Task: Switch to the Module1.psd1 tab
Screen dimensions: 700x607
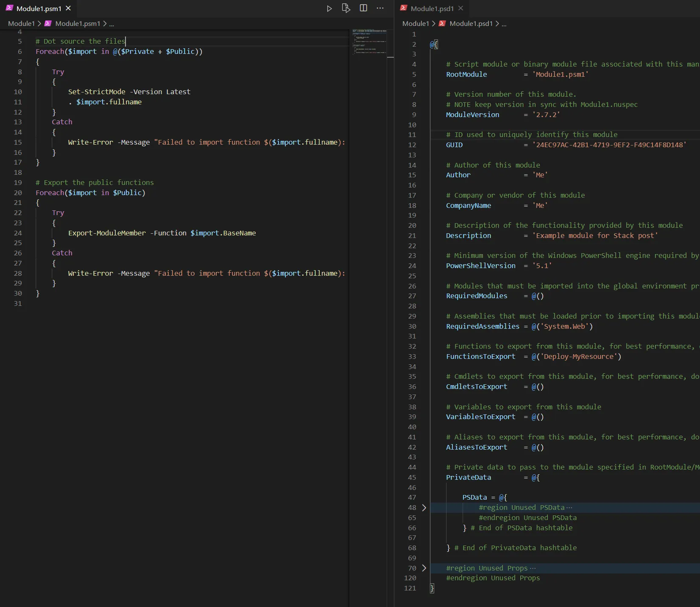Action: (x=432, y=8)
